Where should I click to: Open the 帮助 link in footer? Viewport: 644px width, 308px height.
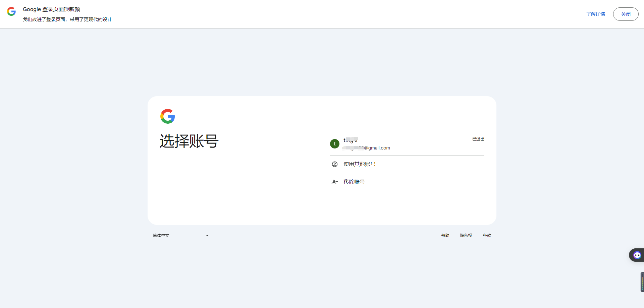(445, 235)
